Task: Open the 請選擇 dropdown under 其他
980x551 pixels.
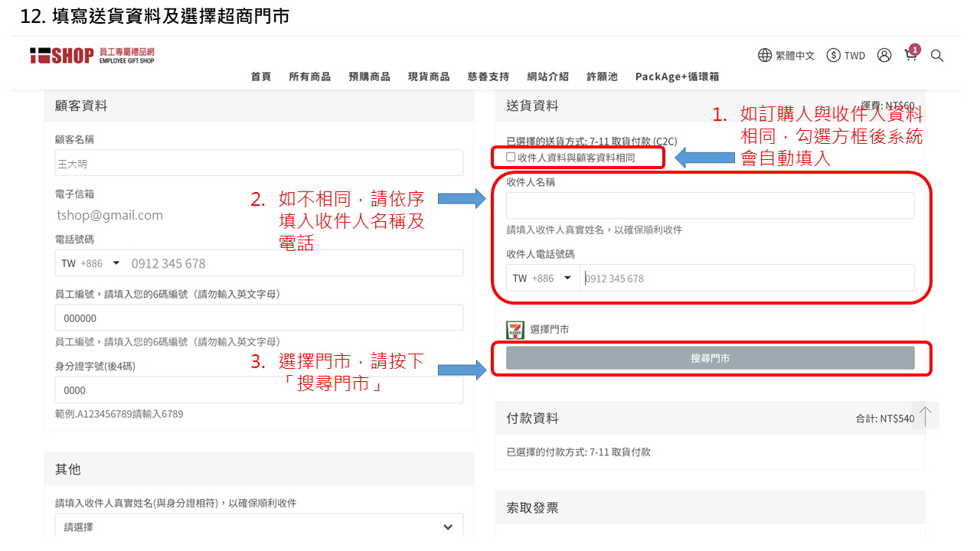Action: (x=259, y=527)
